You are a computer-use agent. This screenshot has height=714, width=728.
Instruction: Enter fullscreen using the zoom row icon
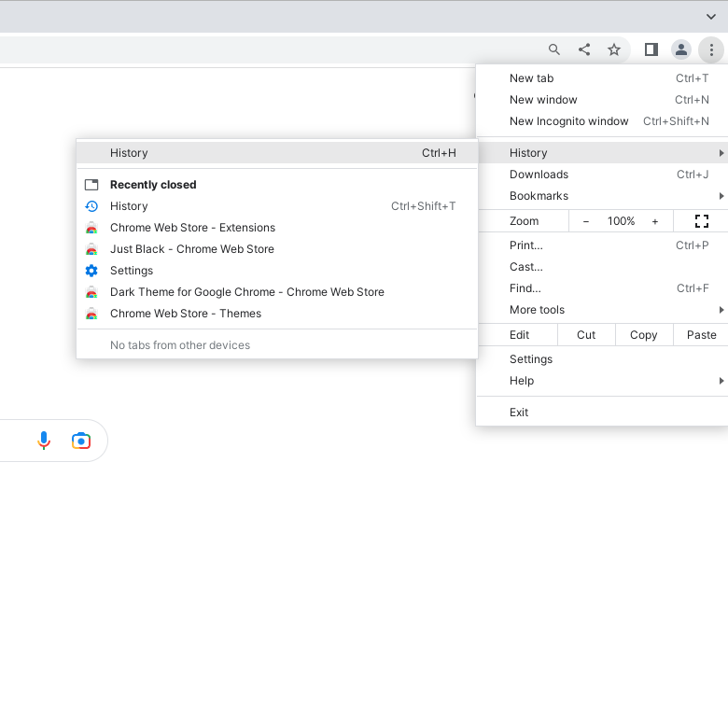coord(702,221)
